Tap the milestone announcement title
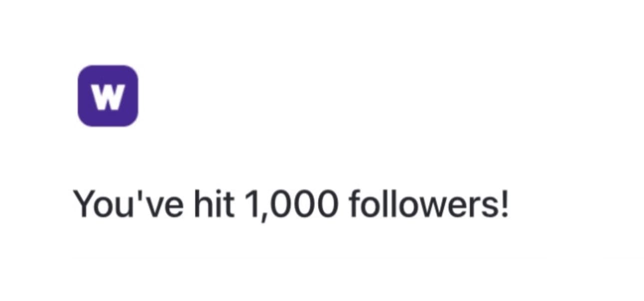 (292, 204)
